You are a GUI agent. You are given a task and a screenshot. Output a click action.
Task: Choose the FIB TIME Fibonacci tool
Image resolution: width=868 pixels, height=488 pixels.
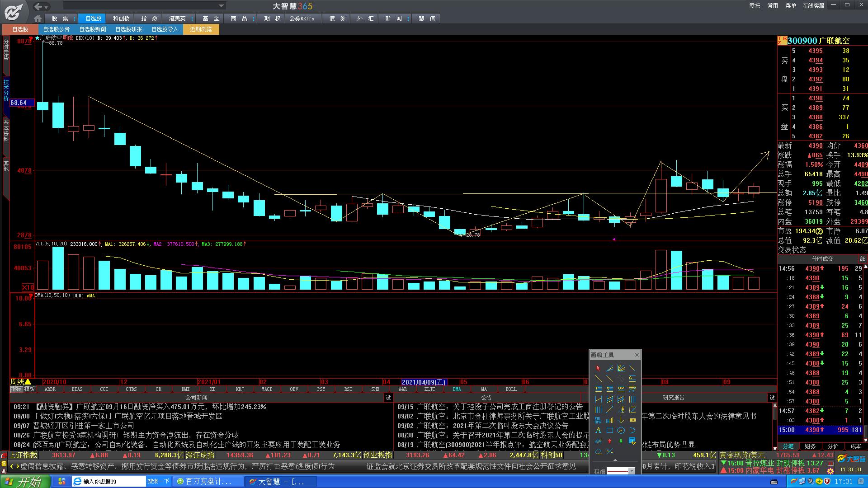(598, 420)
